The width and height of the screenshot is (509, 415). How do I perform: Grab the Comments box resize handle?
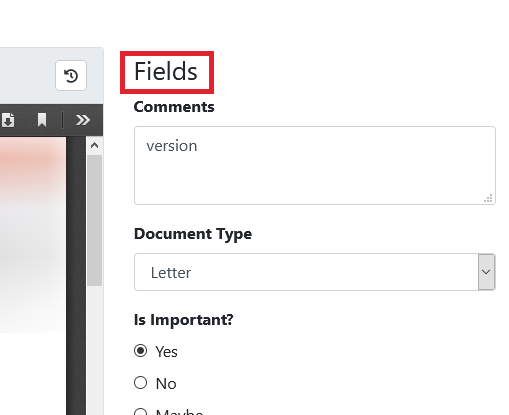click(x=488, y=199)
